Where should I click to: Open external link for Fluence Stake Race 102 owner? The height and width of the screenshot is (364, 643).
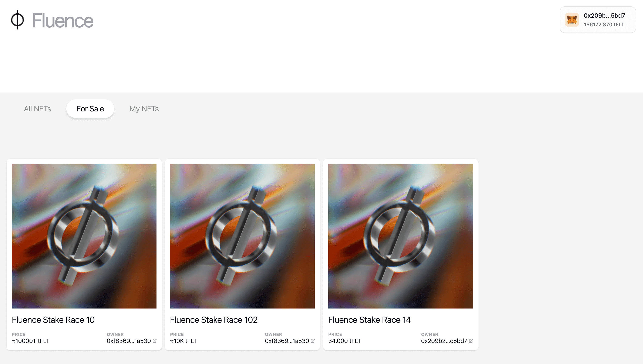[313, 340]
